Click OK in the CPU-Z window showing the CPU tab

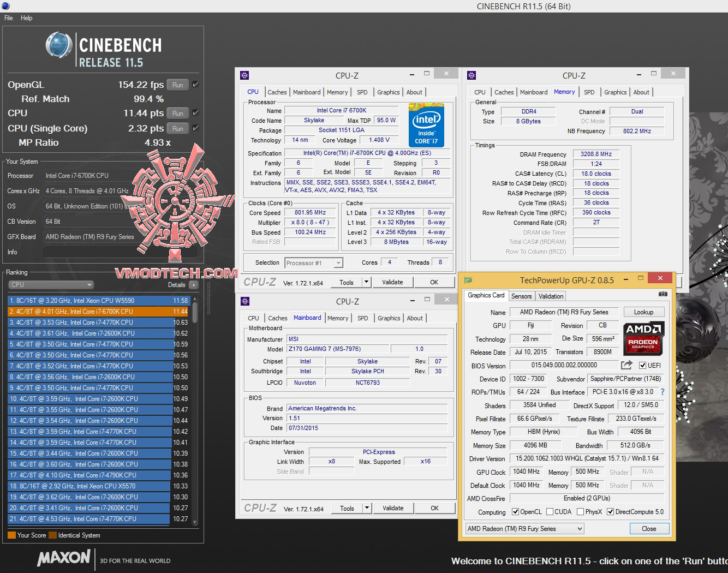(434, 282)
